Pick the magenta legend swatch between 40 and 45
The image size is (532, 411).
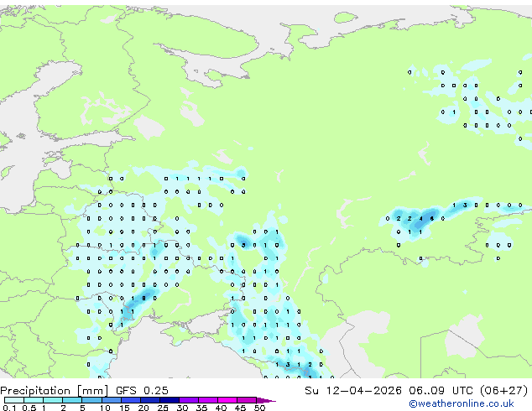pos(227,400)
